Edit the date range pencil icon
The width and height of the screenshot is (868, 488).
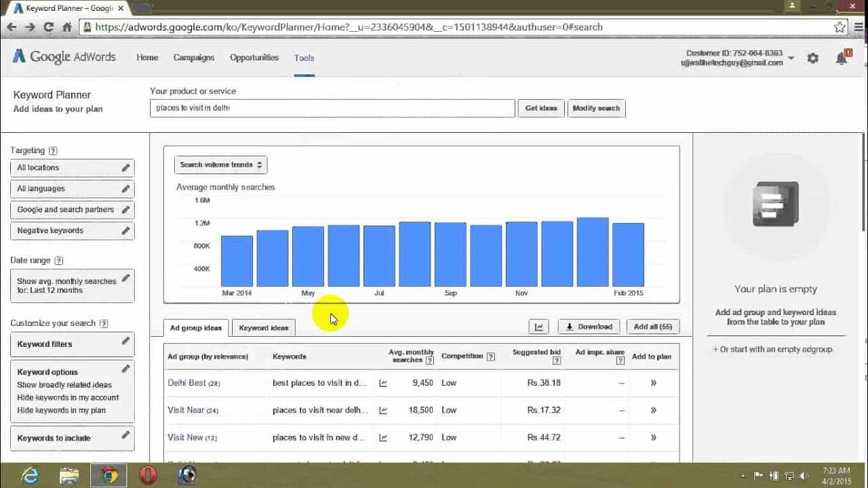(125, 278)
